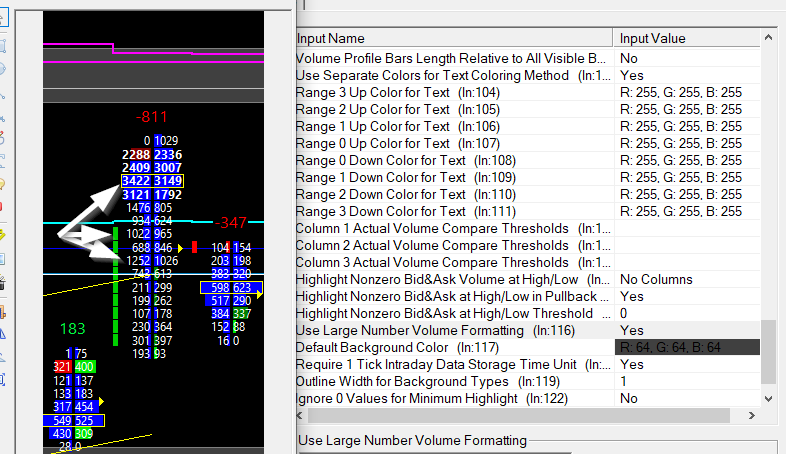Click the horizontal scrollbar thumb of inputs list
Viewport: 786px width, 454px height.
(x=519, y=415)
